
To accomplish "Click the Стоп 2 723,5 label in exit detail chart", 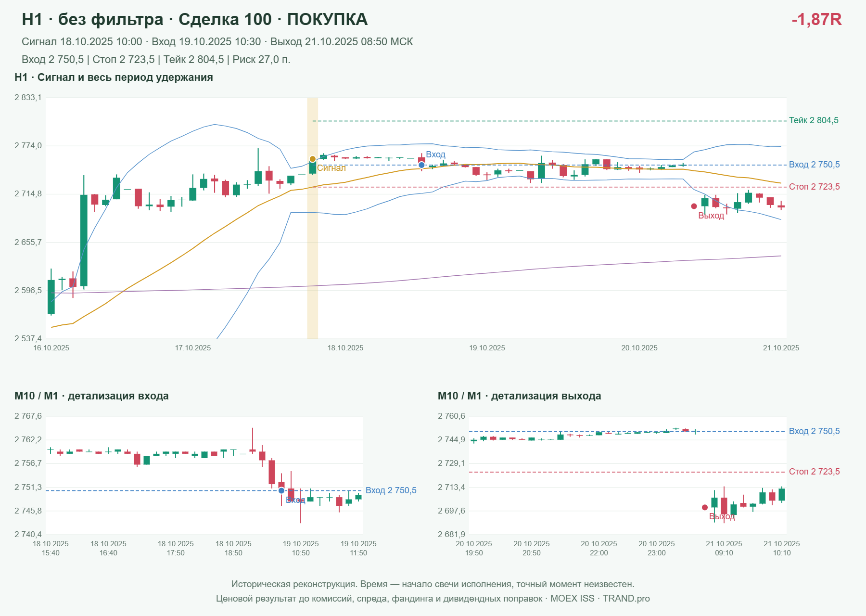I will (x=814, y=472).
